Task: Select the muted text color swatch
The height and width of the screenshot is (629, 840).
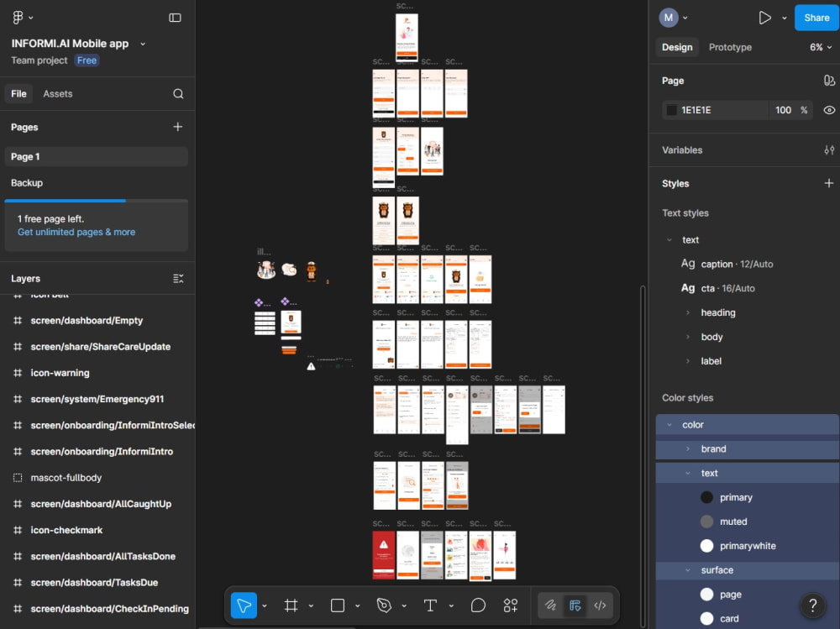Action: (706, 522)
